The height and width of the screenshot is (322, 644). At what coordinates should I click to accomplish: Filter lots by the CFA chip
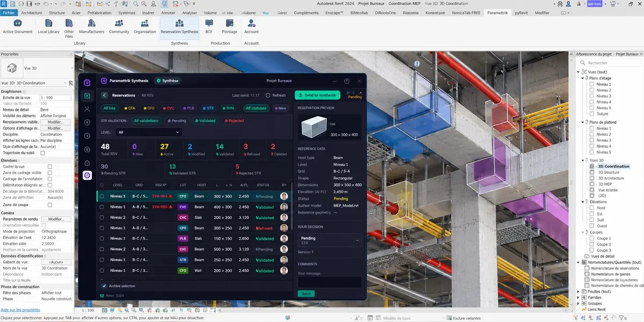pos(130,108)
